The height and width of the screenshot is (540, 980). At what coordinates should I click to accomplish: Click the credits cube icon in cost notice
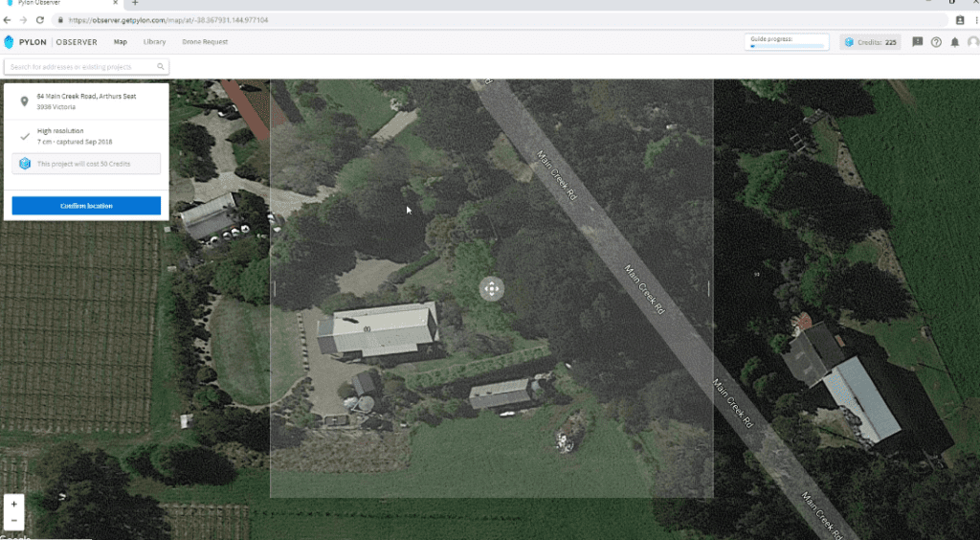(x=25, y=164)
